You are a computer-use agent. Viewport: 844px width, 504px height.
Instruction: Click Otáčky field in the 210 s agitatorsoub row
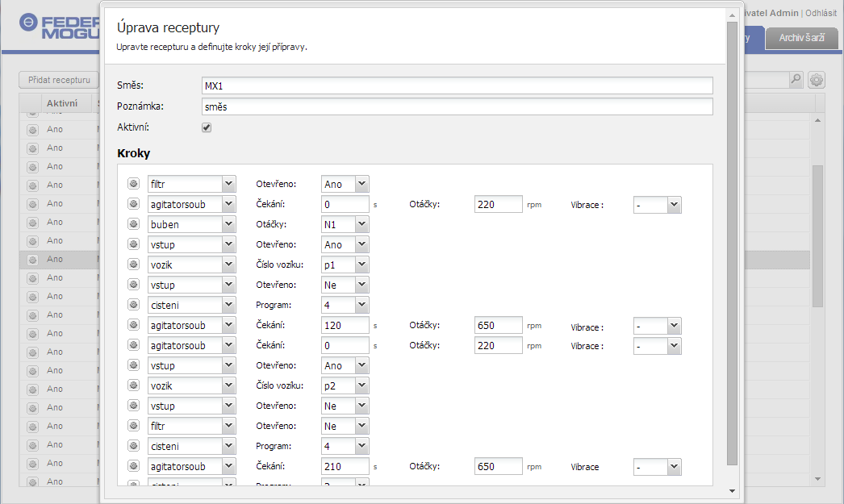coord(498,466)
